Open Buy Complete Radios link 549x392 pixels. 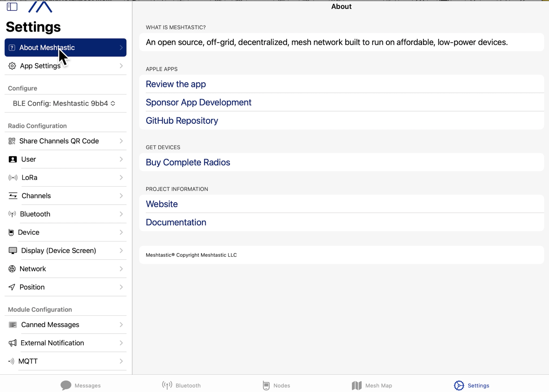pos(188,162)
